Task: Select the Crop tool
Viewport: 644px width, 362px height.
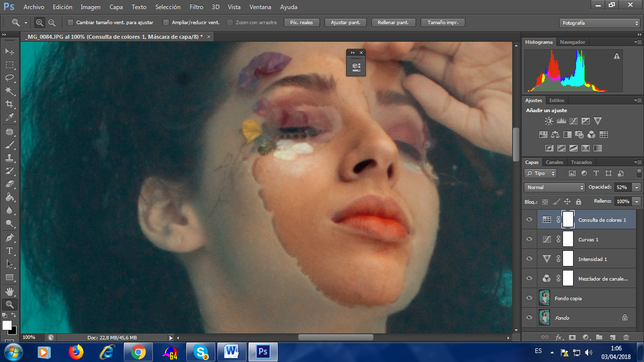Action: (10, 104)
